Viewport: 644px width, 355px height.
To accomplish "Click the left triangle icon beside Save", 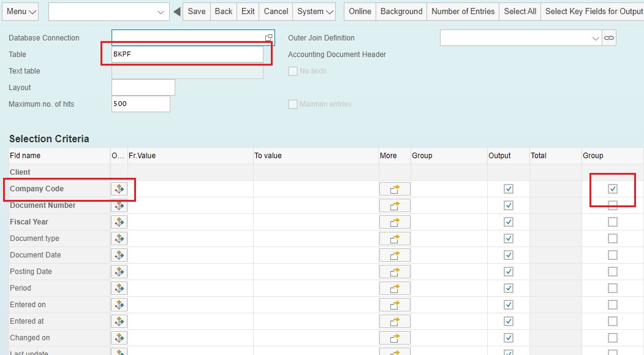I will tap(177, 12).
